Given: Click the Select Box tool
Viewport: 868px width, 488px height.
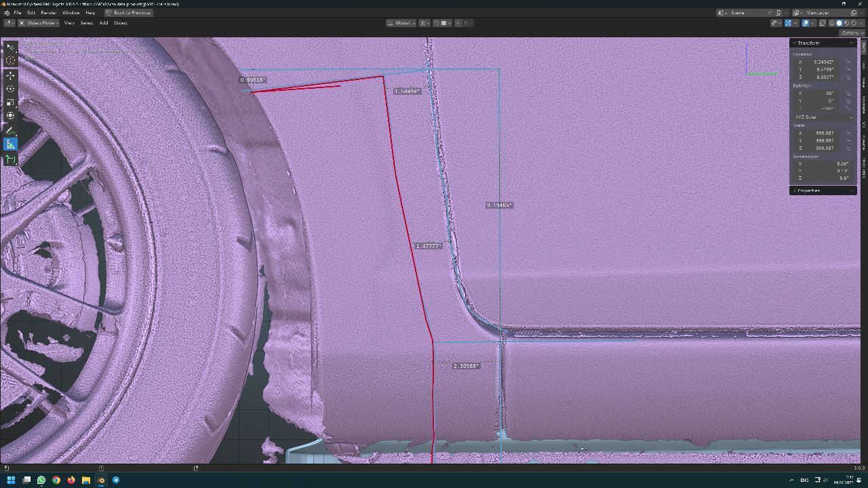Looking at the screenshot, I should pyautogui.click(x=10, y=47).
